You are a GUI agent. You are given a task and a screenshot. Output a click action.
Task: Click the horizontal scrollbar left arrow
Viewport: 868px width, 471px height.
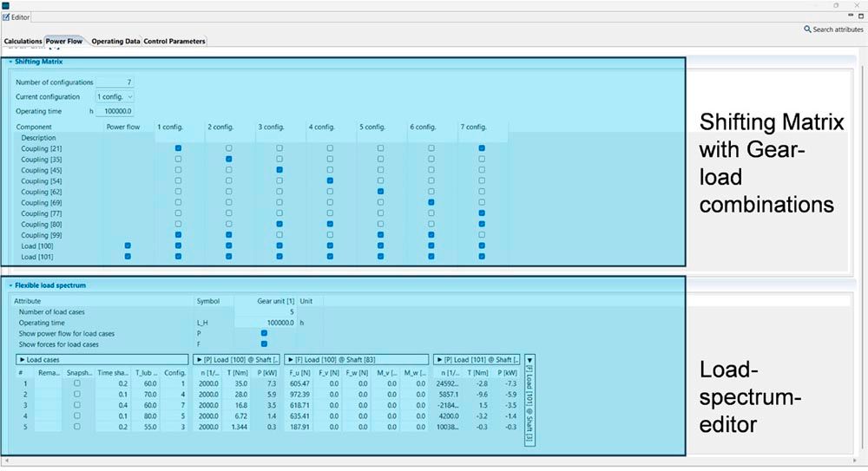pyautogui.click(x=5, y=461)
